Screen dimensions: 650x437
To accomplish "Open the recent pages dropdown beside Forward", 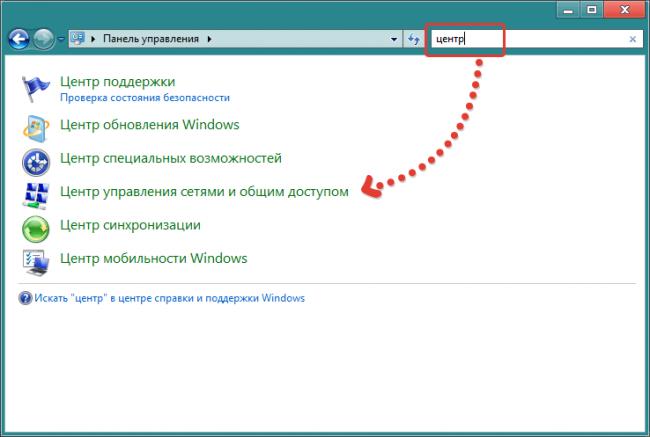I will [61, 40].
